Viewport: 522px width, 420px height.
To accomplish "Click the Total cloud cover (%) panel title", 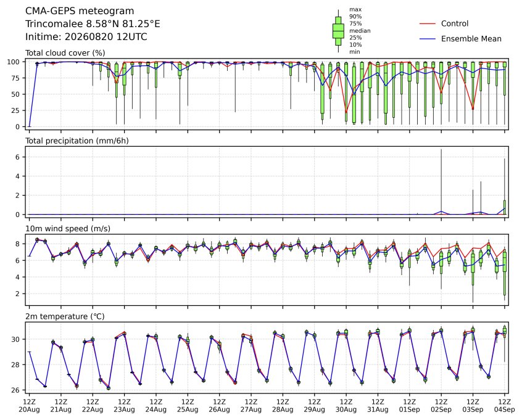I will click(x=65, y=53).
